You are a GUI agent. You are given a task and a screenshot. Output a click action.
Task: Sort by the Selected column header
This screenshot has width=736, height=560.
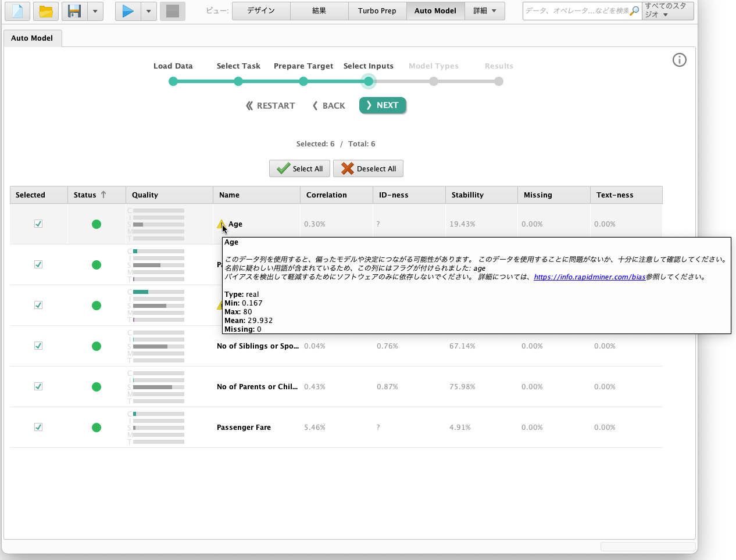point(39,195)
